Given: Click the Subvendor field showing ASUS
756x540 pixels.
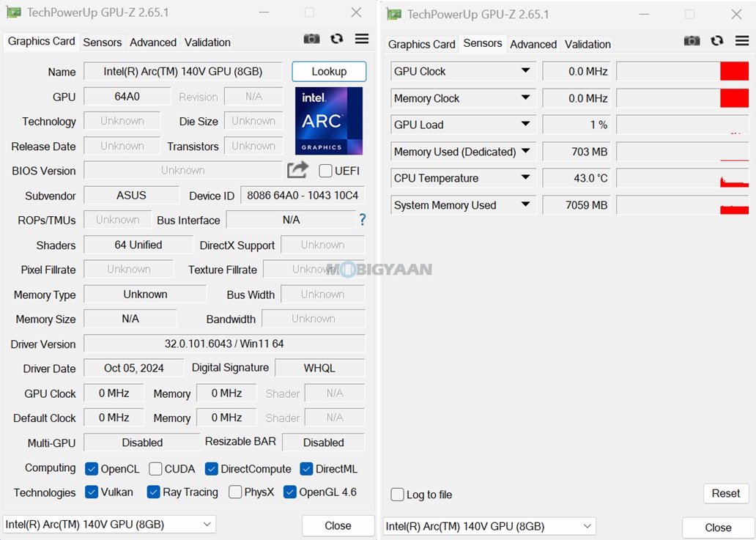Looking at the screenshot, I should click(x=131, y=196).
